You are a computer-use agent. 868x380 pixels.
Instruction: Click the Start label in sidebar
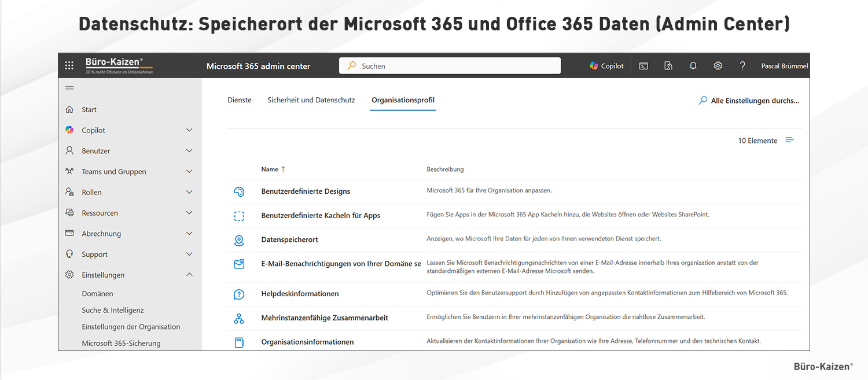(89, 109)
